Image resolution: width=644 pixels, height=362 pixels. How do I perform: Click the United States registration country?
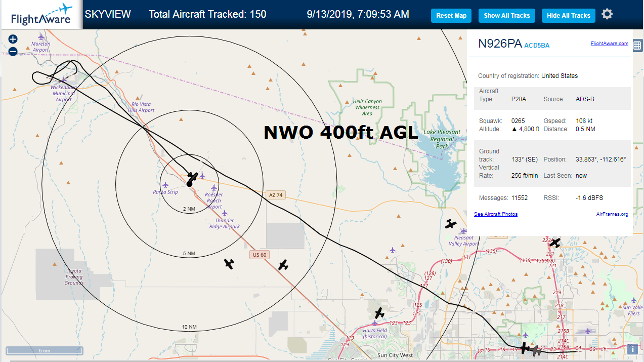pos(560,76)
